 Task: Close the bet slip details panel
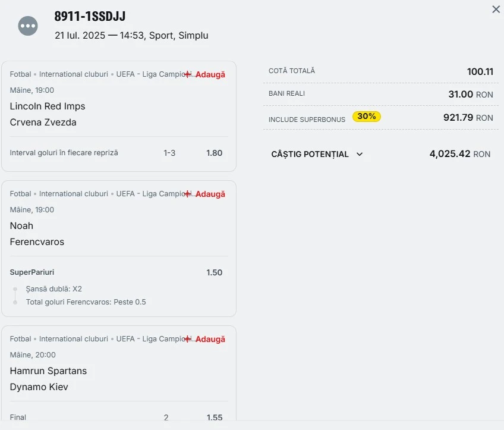[x=496, y=10]
